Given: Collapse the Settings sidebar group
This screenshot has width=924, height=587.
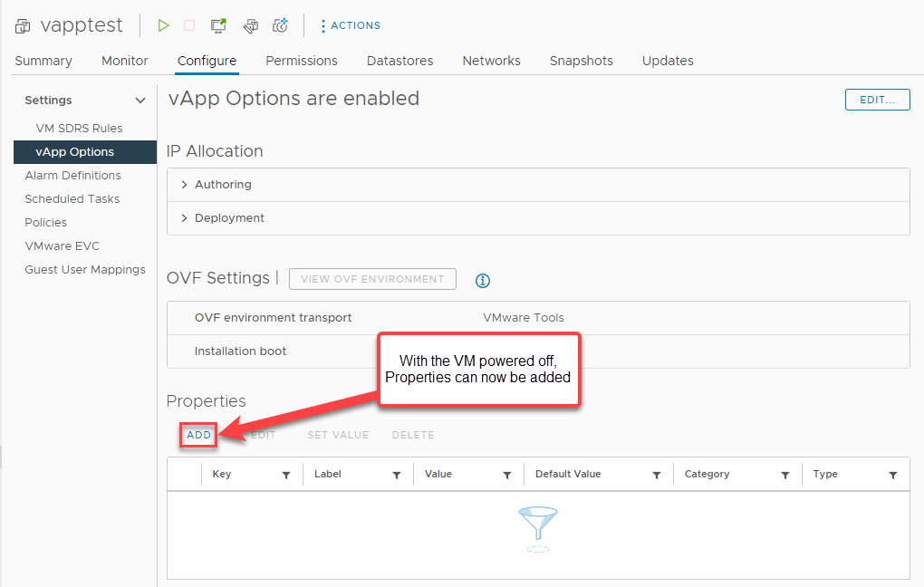Looking at the screenshot, I should point(140,101).
